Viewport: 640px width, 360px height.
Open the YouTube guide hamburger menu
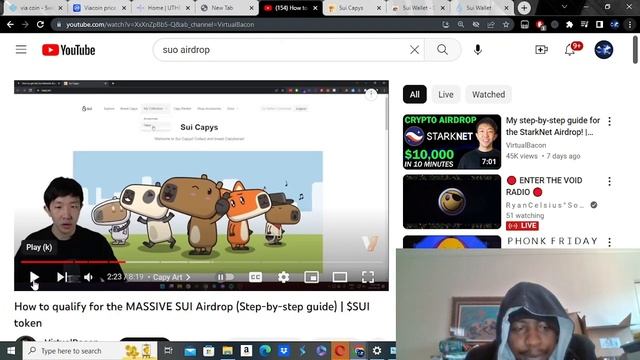21,50
